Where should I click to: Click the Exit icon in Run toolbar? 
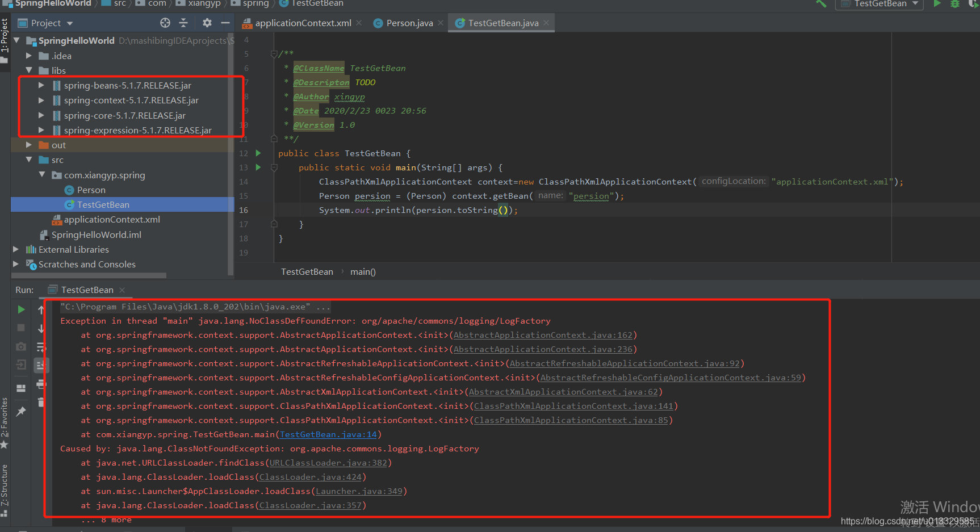21,365
